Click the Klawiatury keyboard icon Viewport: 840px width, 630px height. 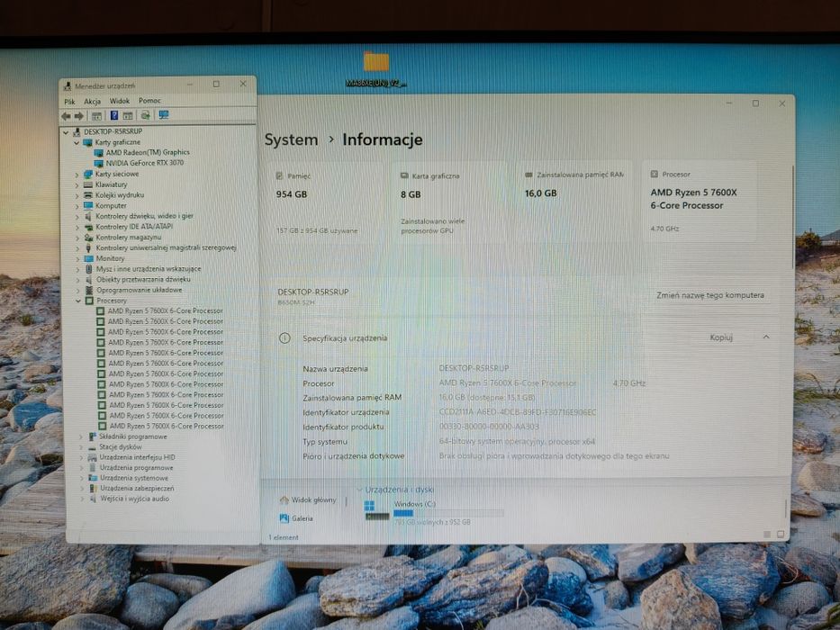[x=88, y=184]
